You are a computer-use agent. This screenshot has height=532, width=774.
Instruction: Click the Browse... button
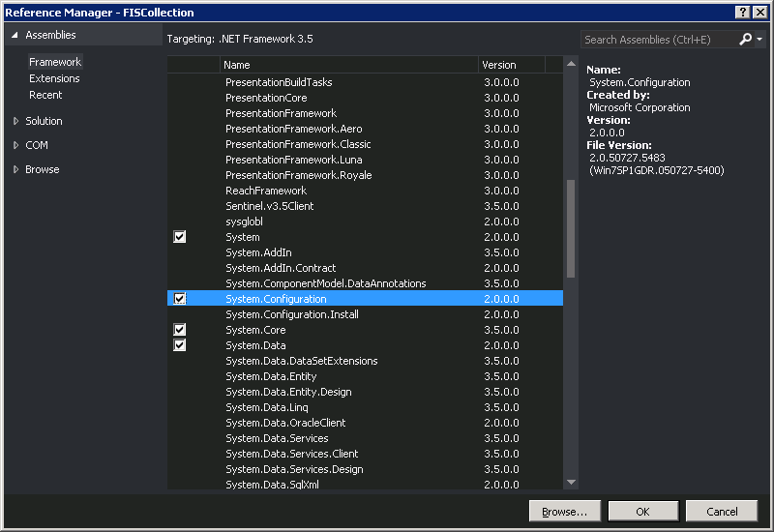point(565,512)
